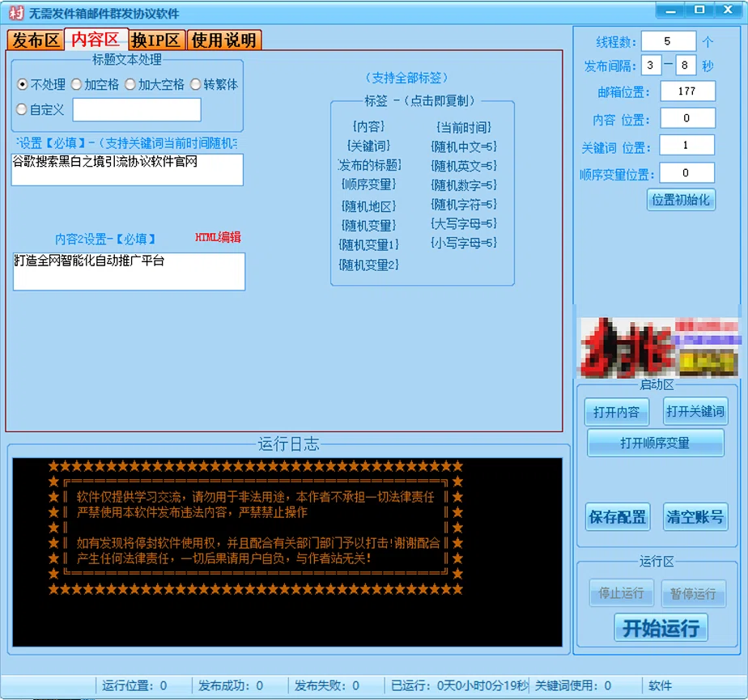The width and height of the screenshot is (748, 700).
Task: Choose the 加空格 radio option
Action: [x=95, y=84]
